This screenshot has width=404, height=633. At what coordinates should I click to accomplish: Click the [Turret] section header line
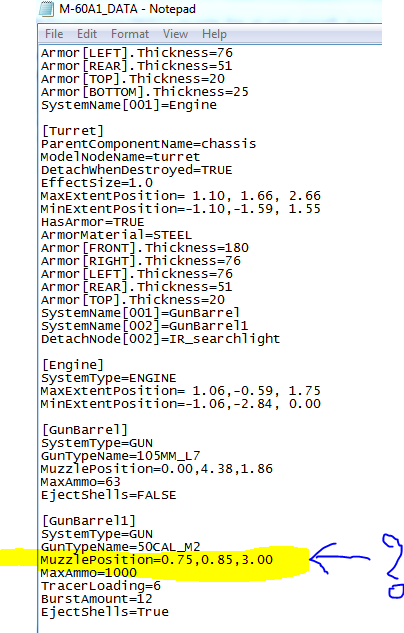pos(73,131)
